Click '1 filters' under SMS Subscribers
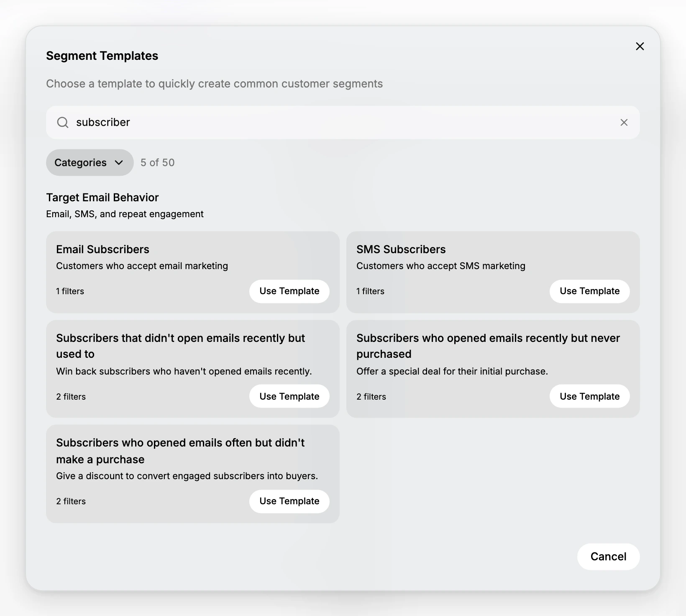The width and height of the screenshot is (686, 616). (x=370, y=291)
